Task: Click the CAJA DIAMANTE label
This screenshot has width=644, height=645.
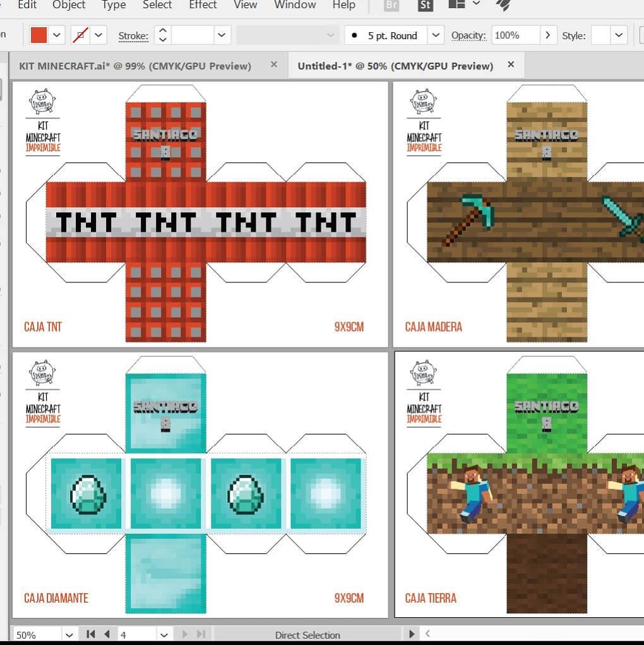Action: point(56,598)
